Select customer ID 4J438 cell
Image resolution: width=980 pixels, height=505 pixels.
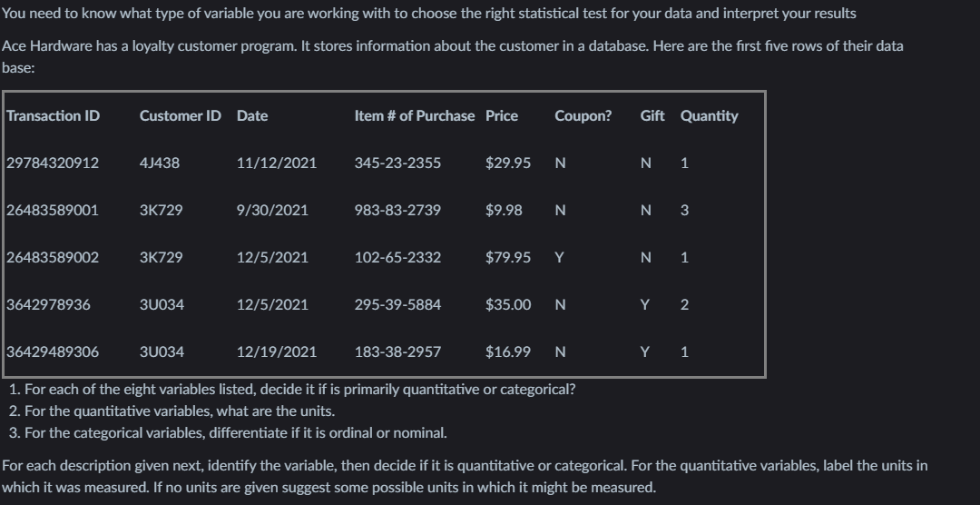point(160,163)
